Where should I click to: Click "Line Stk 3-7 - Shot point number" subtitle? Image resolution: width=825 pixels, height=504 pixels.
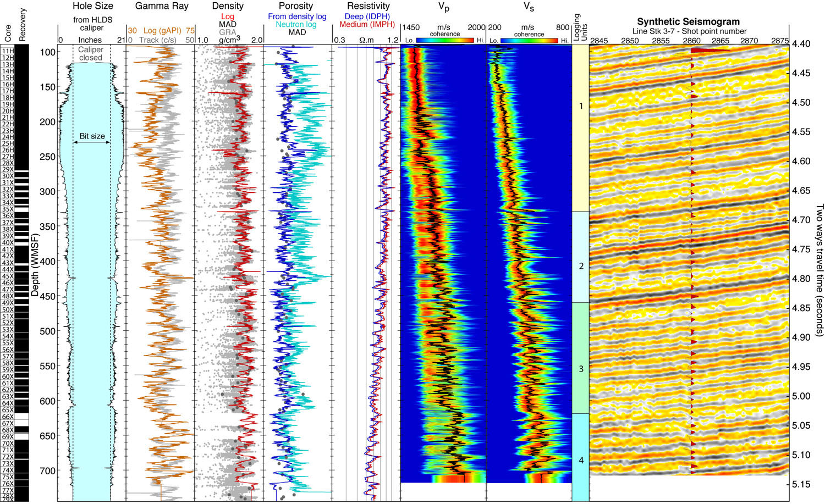coord(689,31)
